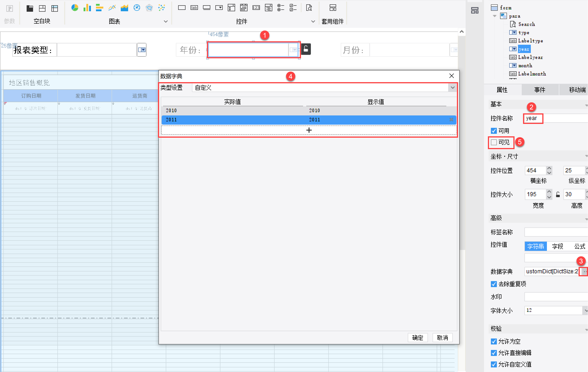588x372 pixels.
Task: Expand the 图表 chart list arrow
Action: click(x=166, y=22)
